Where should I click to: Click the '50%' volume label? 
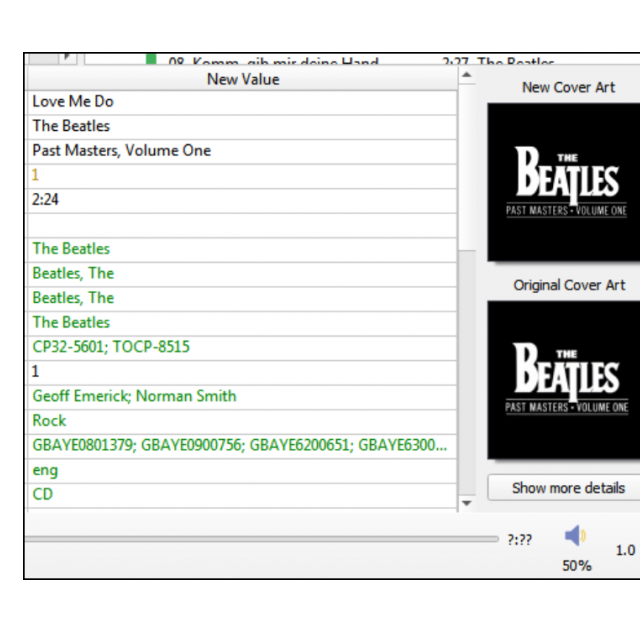click(576, 566)
